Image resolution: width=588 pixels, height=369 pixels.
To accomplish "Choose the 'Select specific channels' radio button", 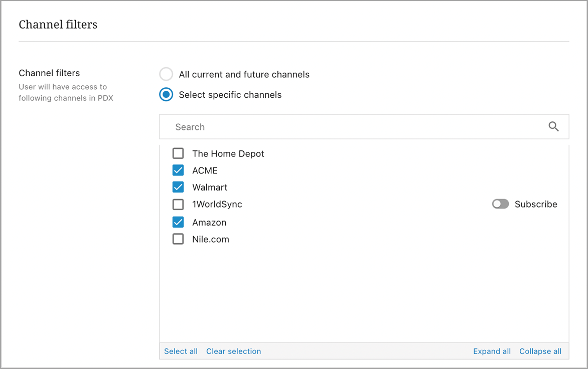I will (x=166, y=95).
